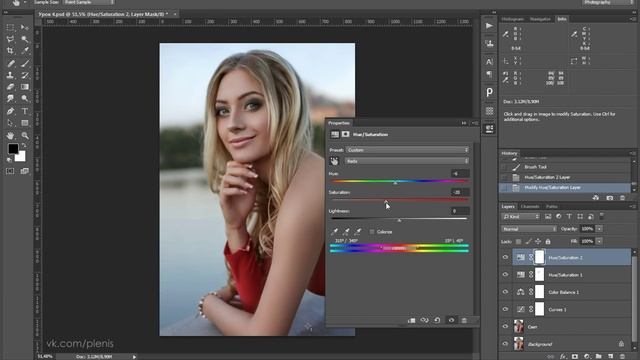
Task: Select the Clone Stamp tool
Action: point(10,75)
